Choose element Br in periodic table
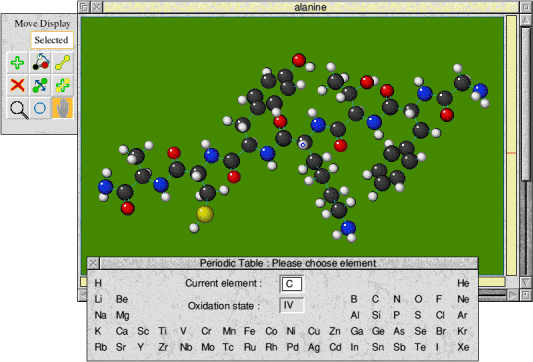 [x=441, y=331]
